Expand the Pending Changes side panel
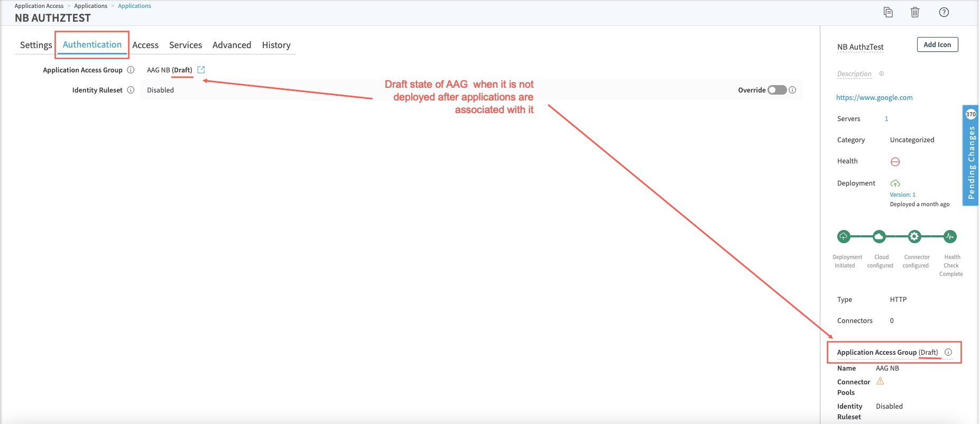The height and width of the screenshot is (424, 980). point(970,156)
